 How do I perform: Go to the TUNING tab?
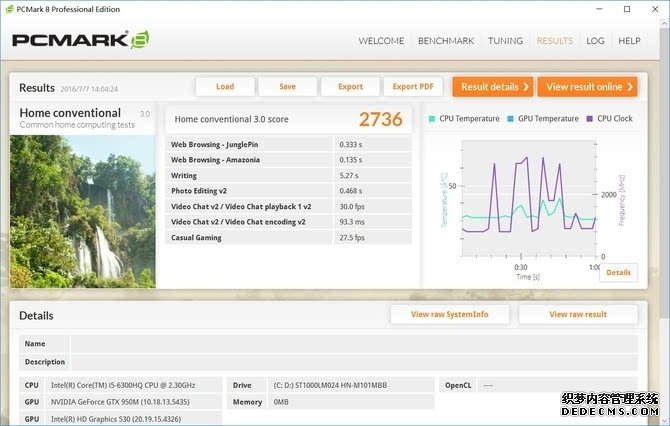(505, 41)
